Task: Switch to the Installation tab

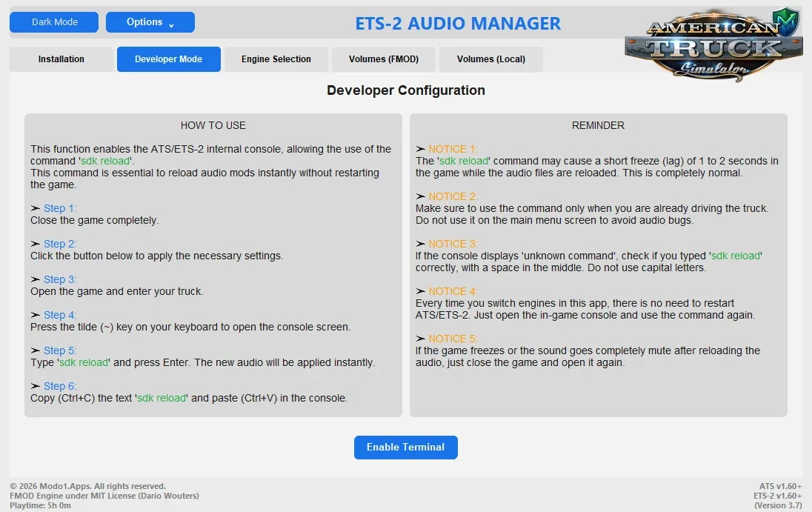Action: click(61, 59)
